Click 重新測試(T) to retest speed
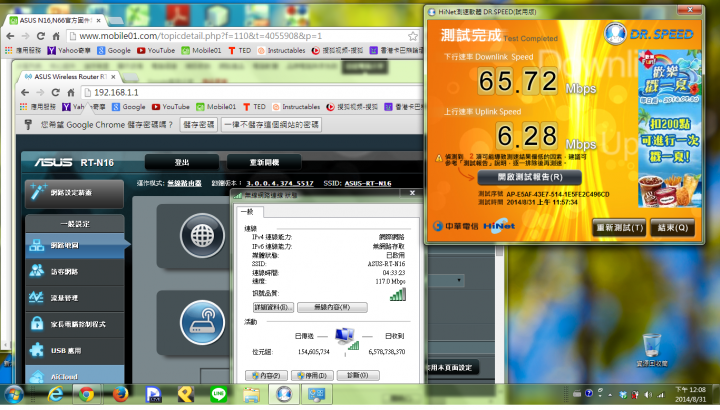 619,228
